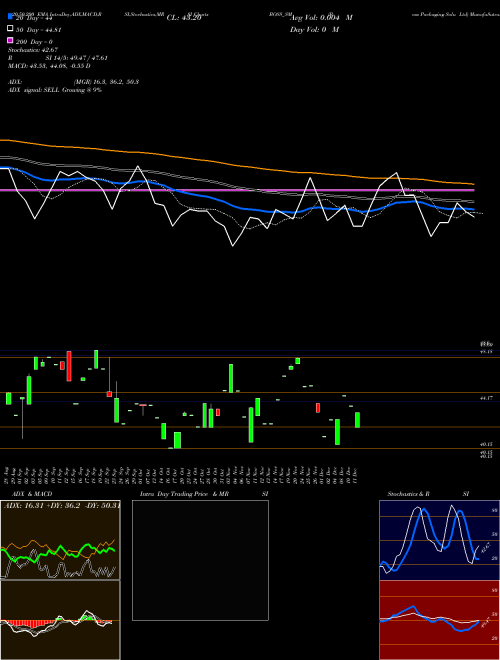Click the blue 20 Day legend swatch
500x660 pixels.
coord(10,17)
